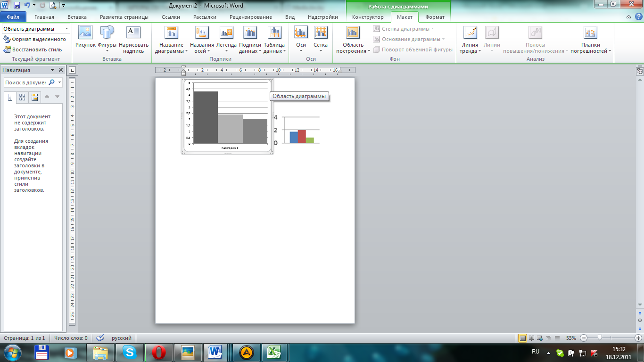This screenshot has height=362, width=644.
Task: Switch to the Формат chart tools tab
Action: [x=435, y=17]
